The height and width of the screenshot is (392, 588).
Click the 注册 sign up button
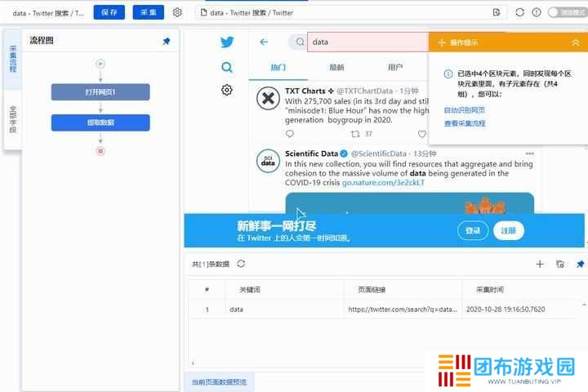click(509, 230)
